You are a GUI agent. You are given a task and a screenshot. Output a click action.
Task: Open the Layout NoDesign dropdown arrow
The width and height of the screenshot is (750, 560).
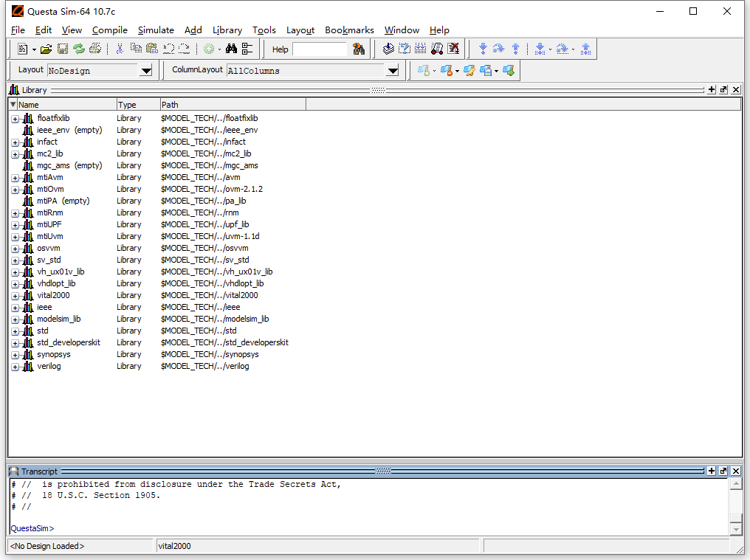pos(146,71)
